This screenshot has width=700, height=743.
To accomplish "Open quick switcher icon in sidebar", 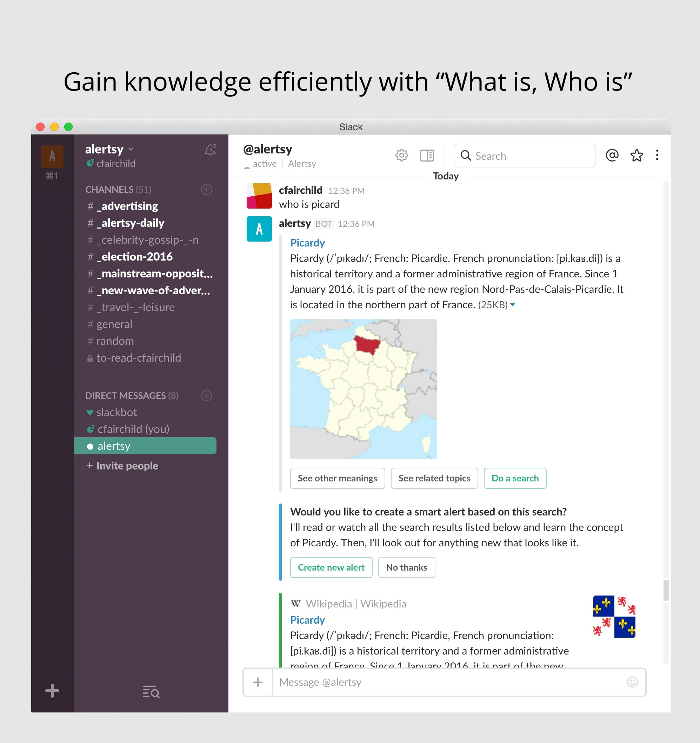I will pyautogui.click(x=151, y=692).
